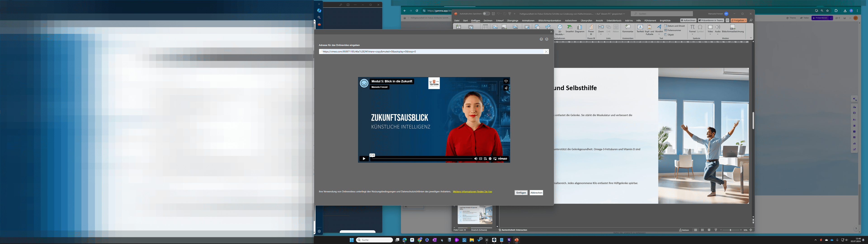This screenshot has height=244, width=868.
Task: Click the Vimeo share paper-plane icon
Action: coord(506,88)
